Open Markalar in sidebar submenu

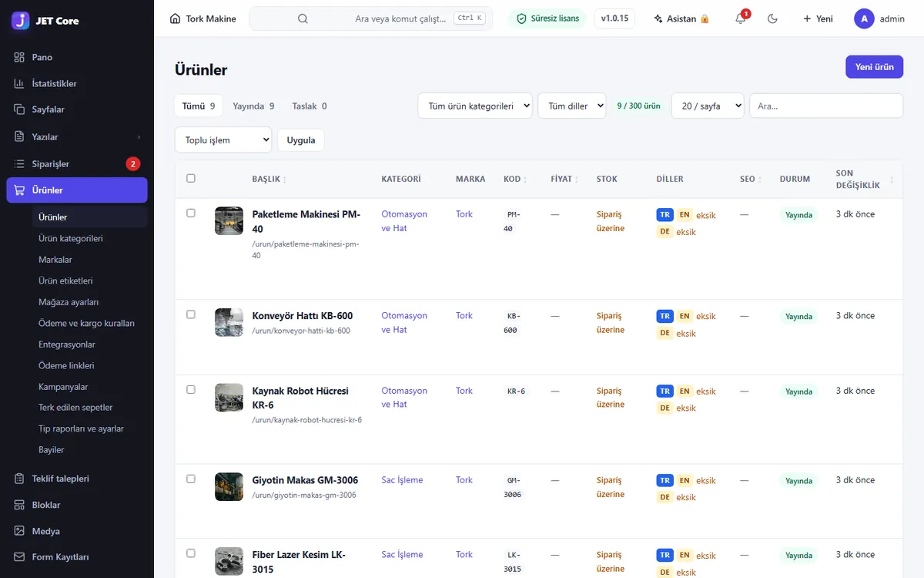pyautogui.click(x=55, y=260)
